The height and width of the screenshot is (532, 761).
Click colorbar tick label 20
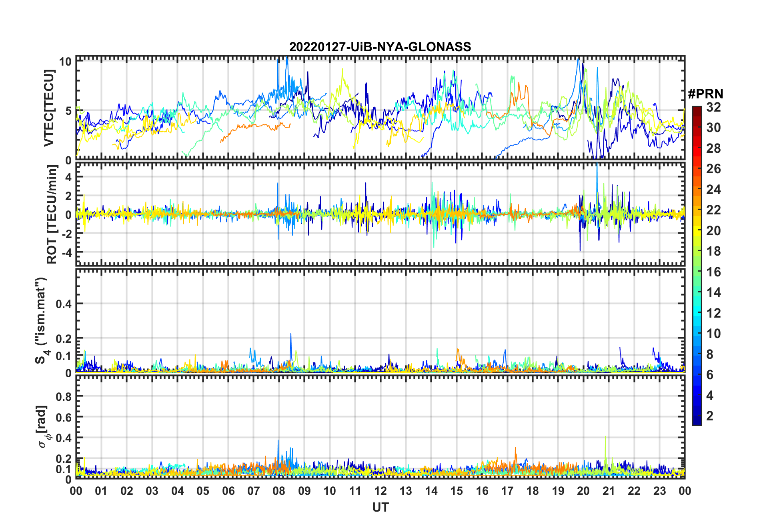[713, 231]
